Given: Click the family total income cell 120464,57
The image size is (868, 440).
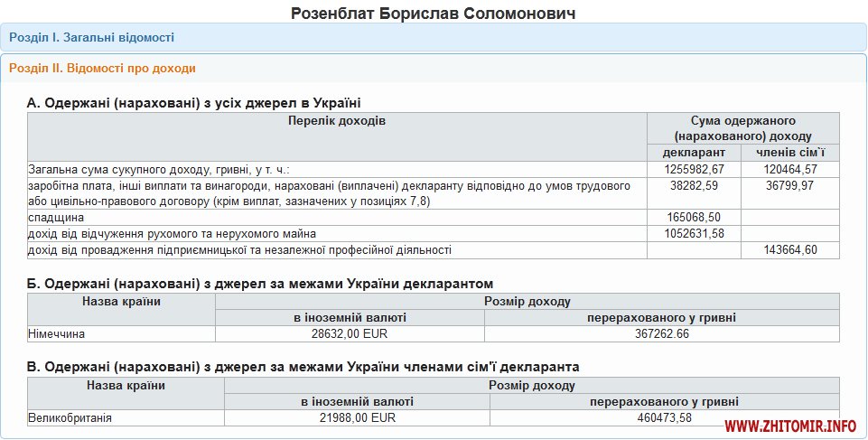Looking at the screenshot, I should pyautogui.click(x=789, y=169).
